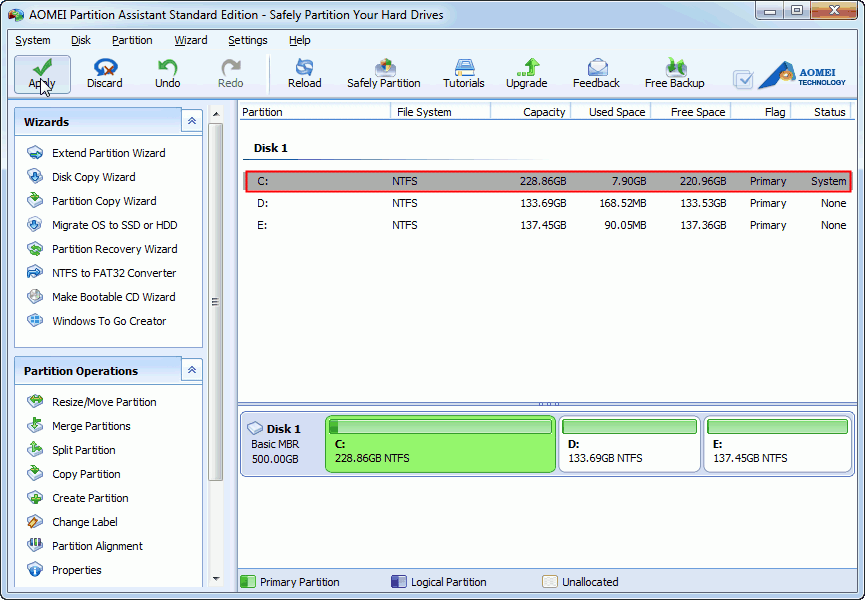Collapse the Wizards panel
This screenshot has height=600, width=865.
tap(191, 121)
